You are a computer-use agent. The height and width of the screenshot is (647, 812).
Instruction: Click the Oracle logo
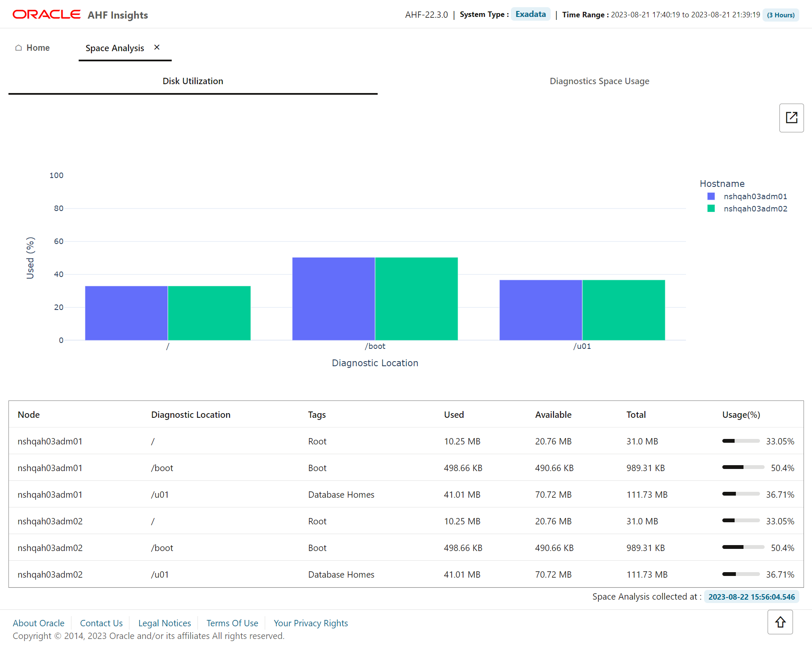click(x=47, y=14)
